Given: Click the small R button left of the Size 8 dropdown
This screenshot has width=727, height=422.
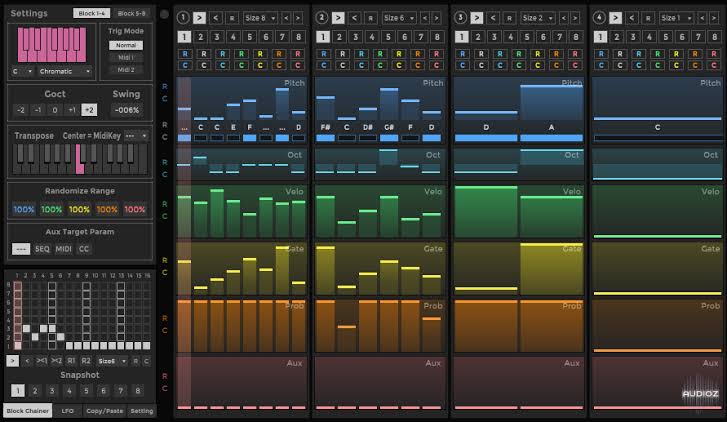Looking at the screenshot, I should click(x=232, y=18).
